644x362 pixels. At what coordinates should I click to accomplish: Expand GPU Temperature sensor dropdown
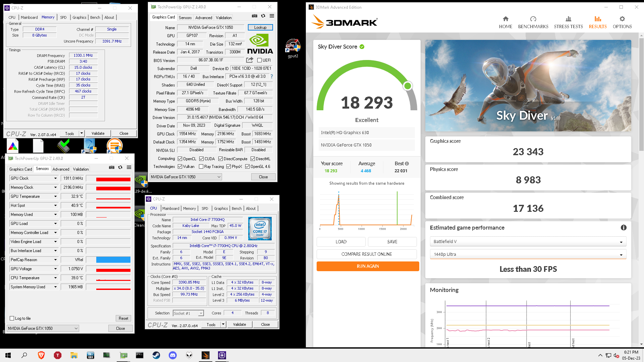(55, 196)
